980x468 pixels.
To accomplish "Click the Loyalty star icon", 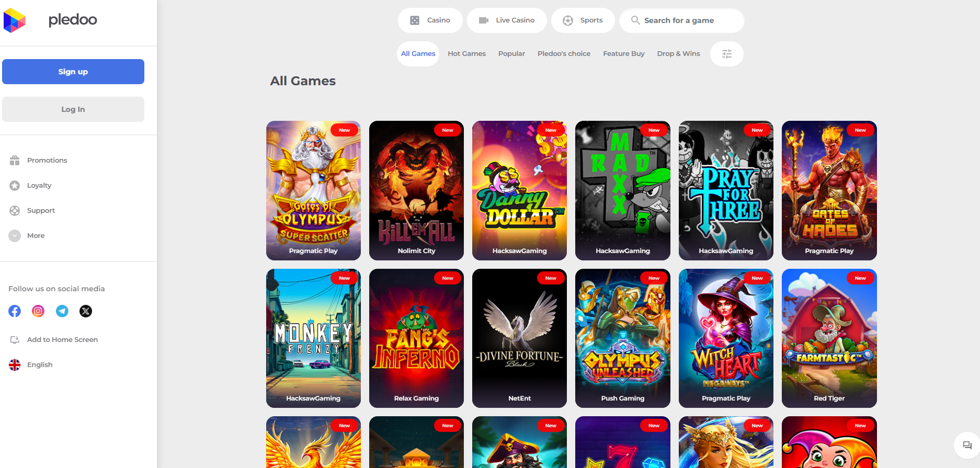I will click(x=15, y=185).
